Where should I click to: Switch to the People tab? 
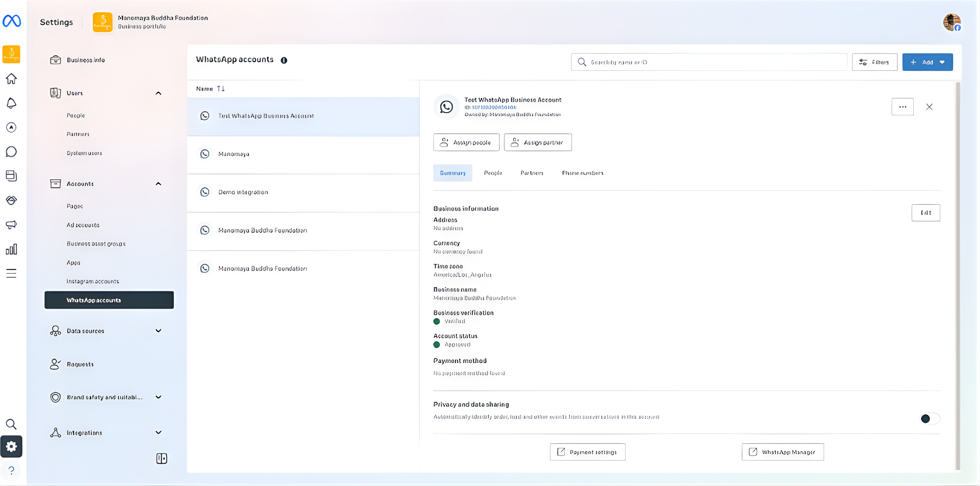(x=493, y=173)
